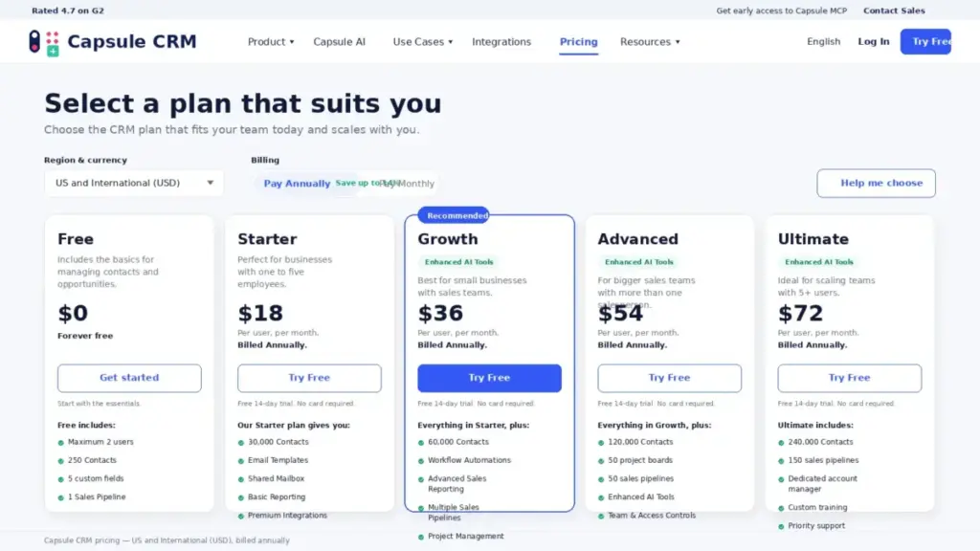Click the $0 Free price
The image size is (980, 551).
pos(73,313)
